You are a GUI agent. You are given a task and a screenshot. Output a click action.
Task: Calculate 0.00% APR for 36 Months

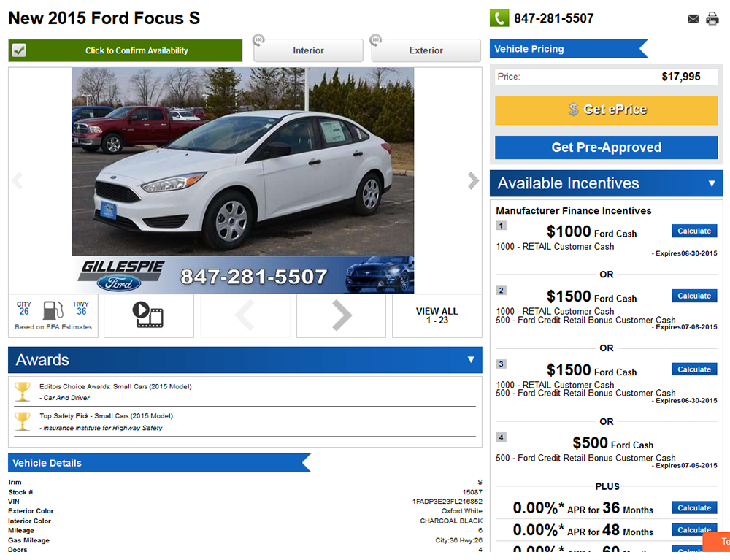pyautogui.click(x=694, y=508)
